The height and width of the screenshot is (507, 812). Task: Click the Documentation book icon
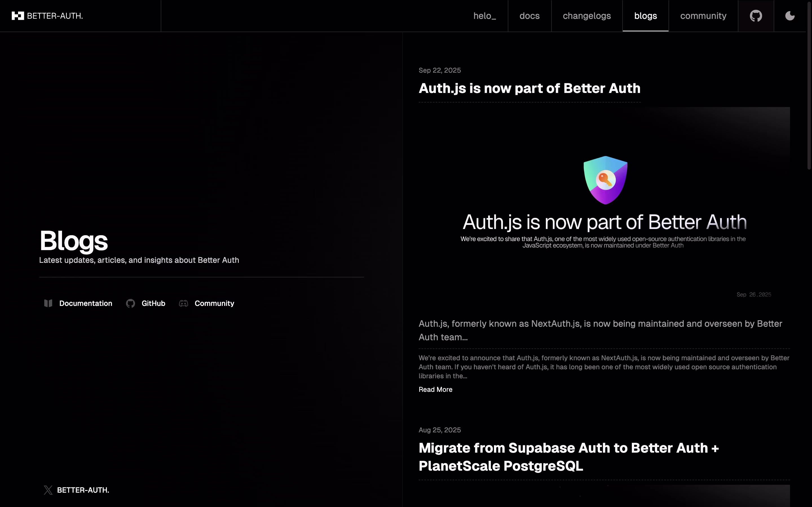(x=48, y=303)
